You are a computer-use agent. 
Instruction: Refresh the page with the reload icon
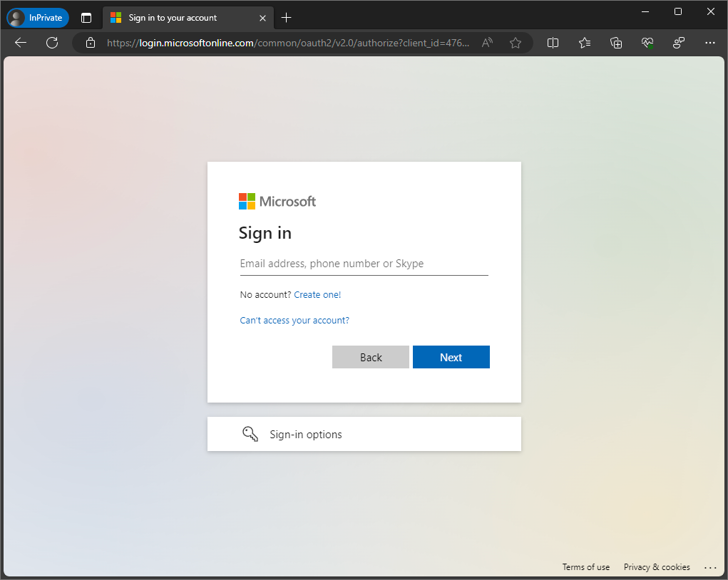[x=52, y=43]
